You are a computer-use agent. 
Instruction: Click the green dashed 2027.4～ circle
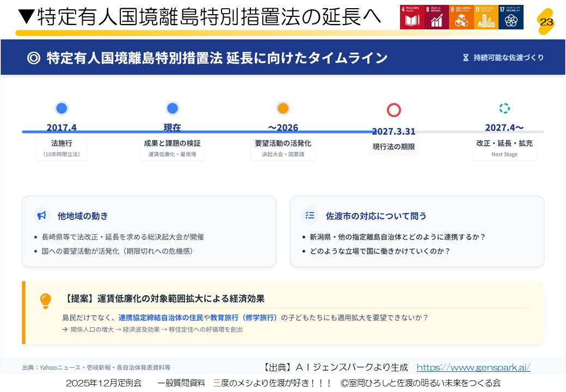point(505,108)
